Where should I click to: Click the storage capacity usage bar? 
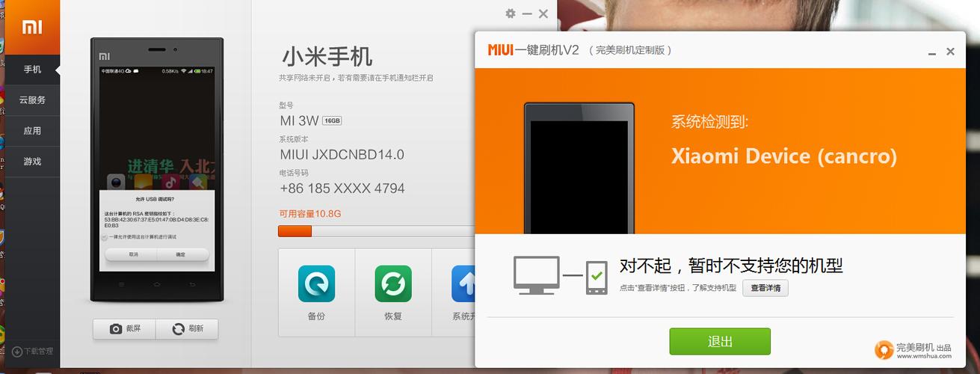point(377,231)
